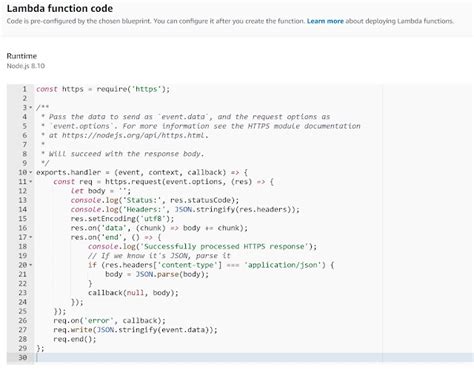The height and width of the screenshot is (369, 474).
Task: Click line 1 const https require statement
Action: pyautogui.click(x=103, y=89)
